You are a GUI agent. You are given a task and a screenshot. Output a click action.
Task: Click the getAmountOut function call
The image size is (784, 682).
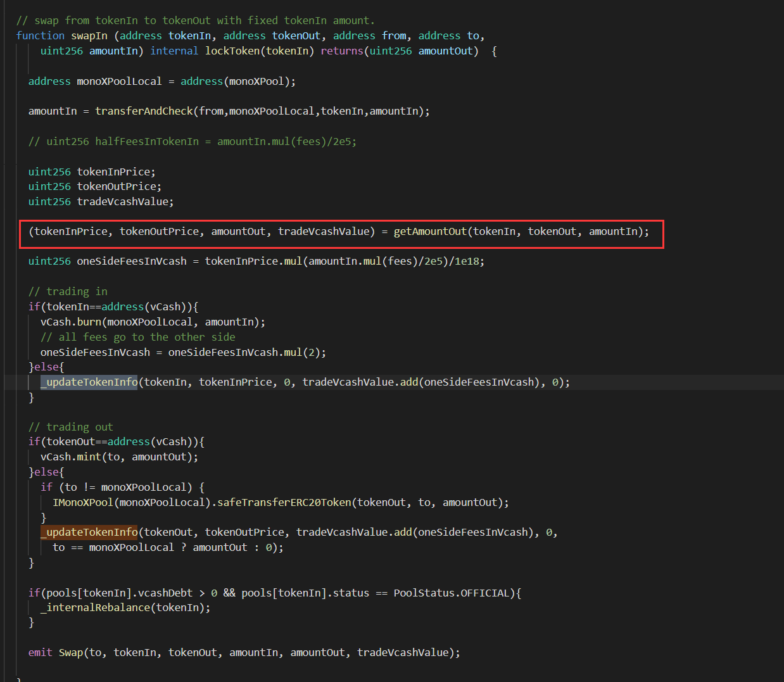430,231
